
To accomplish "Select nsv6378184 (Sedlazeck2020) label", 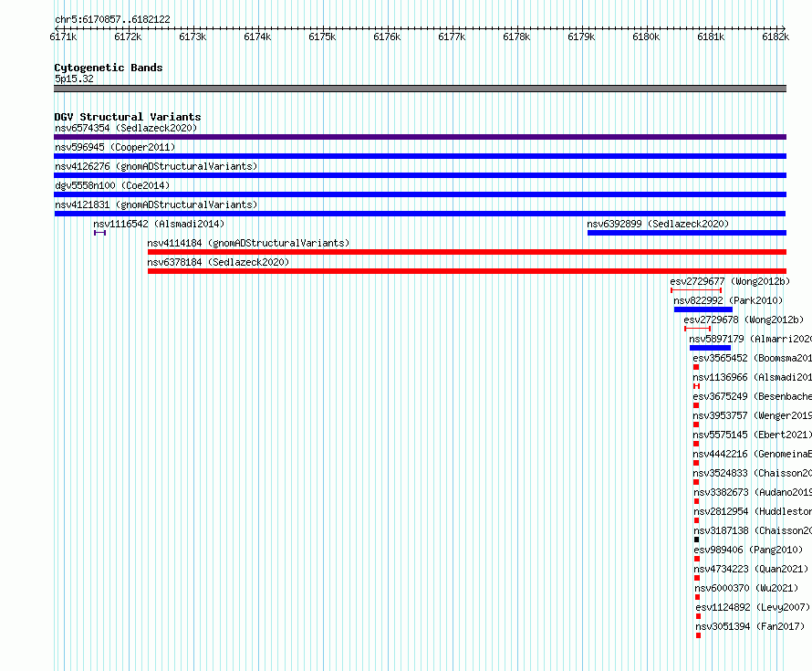I will click(218, 262).
